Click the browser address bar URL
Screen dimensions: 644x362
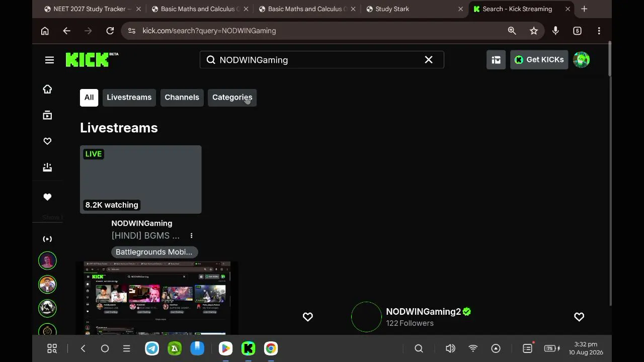(x=209, y=31)
